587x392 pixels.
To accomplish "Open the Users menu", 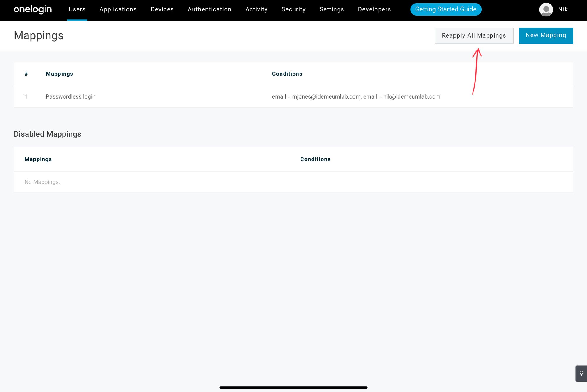I will [77, 9].
